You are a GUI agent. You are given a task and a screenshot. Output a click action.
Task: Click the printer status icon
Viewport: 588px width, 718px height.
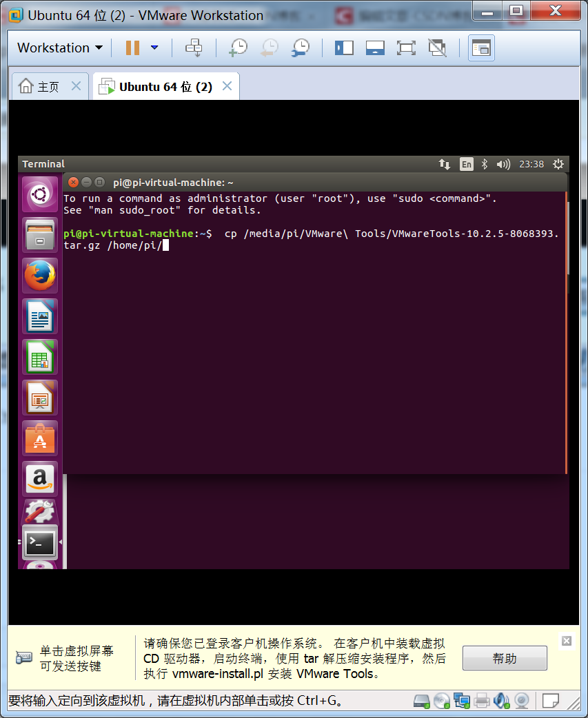click(482, 701)
